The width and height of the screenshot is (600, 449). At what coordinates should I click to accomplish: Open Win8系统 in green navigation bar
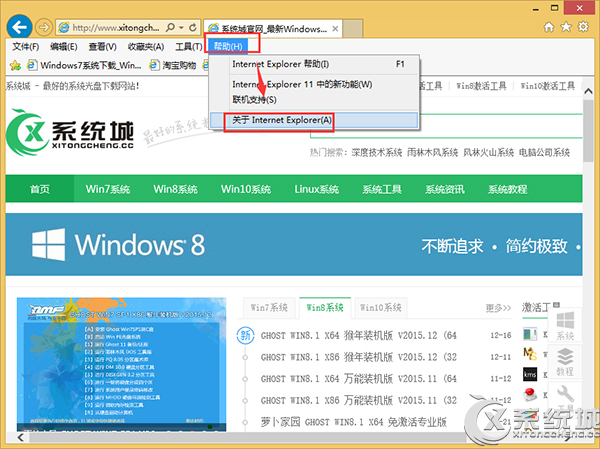tap(175, 189)
